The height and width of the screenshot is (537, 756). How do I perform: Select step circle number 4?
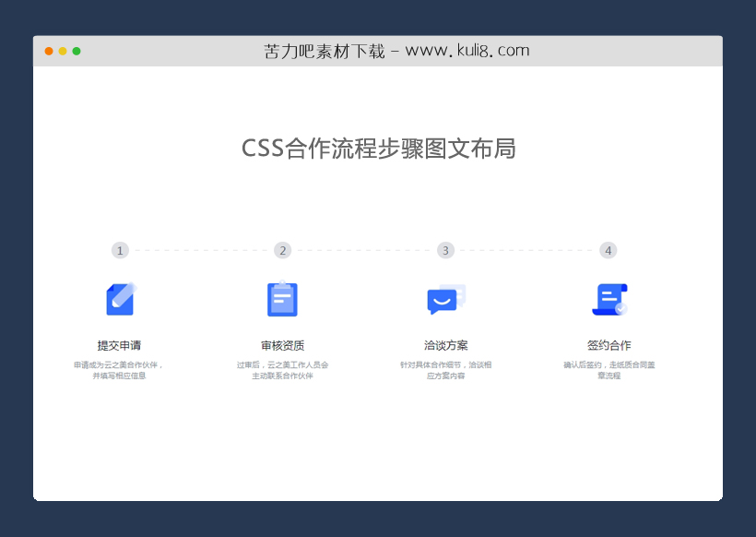click(608, 250)
